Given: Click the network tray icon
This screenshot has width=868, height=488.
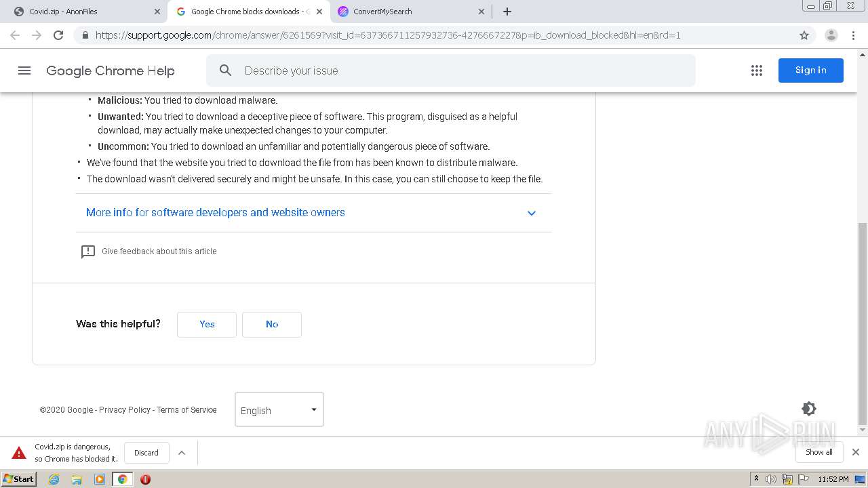Looking at the screenshot, I should 787,479.
